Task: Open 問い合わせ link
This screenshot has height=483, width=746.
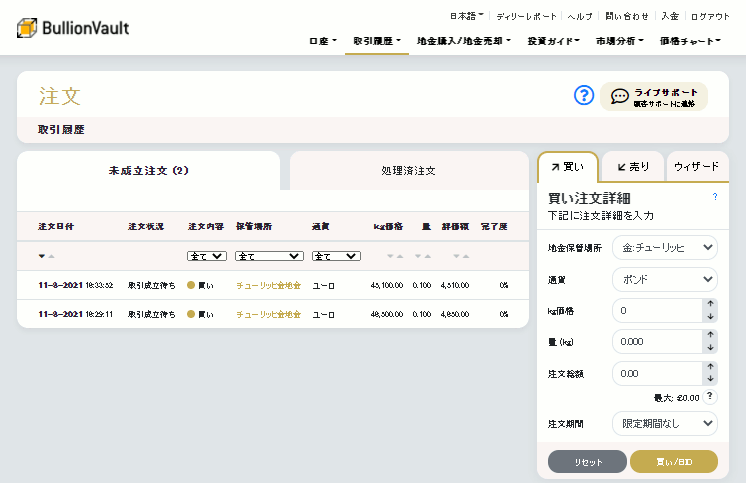Action: click(x=627, y=16)
